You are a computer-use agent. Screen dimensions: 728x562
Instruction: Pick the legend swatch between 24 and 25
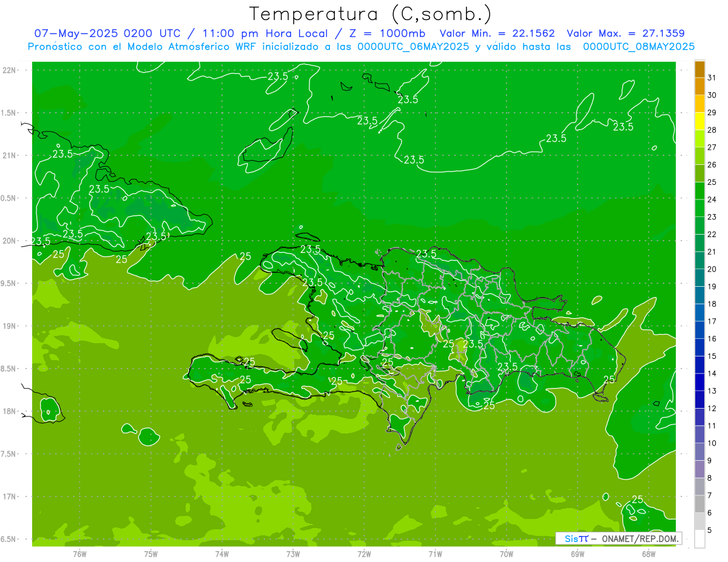pyautogui.click(x=699, y=190)
